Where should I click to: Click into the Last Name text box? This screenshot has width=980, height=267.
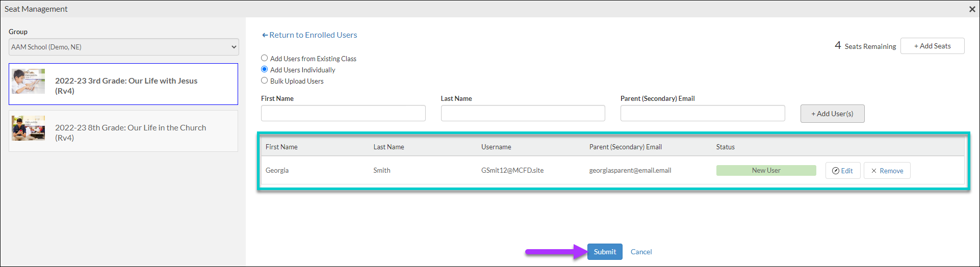[523, 113]
